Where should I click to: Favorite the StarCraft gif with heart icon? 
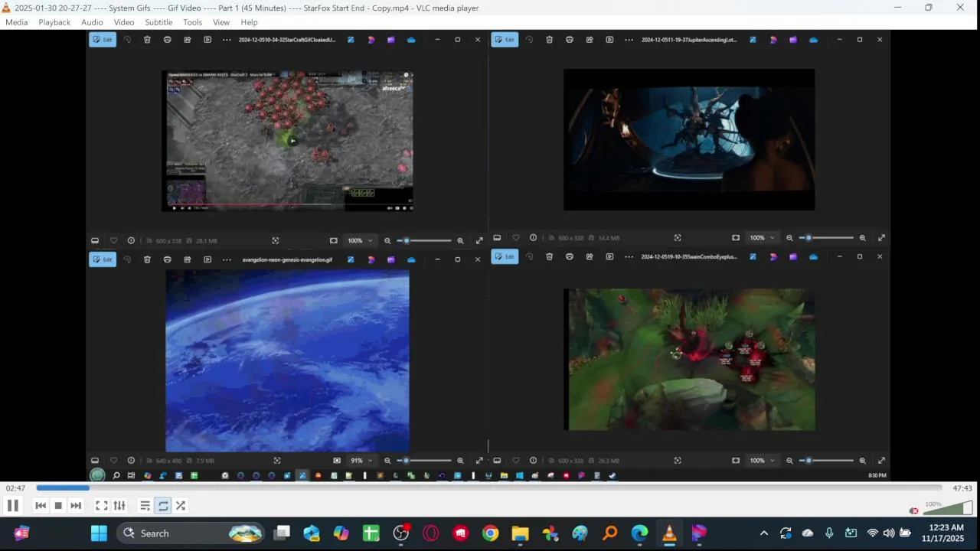113,240
